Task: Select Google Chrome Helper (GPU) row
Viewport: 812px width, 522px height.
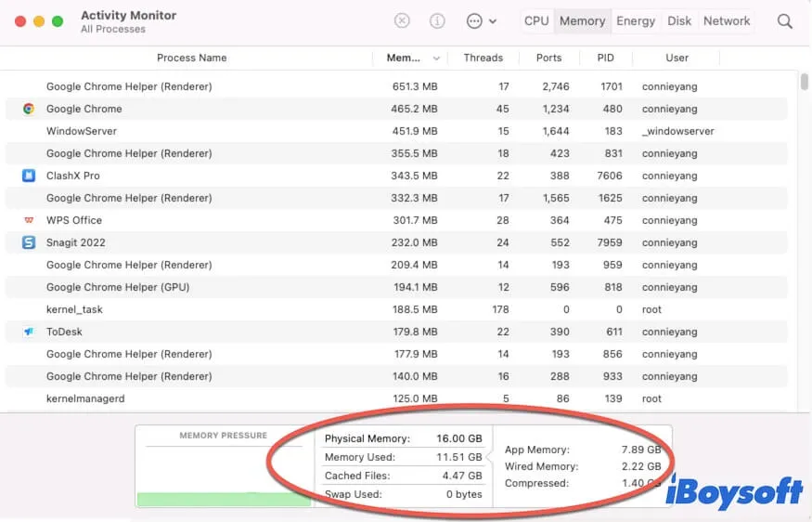Action: pyautogui.click(x=396, y=287)
